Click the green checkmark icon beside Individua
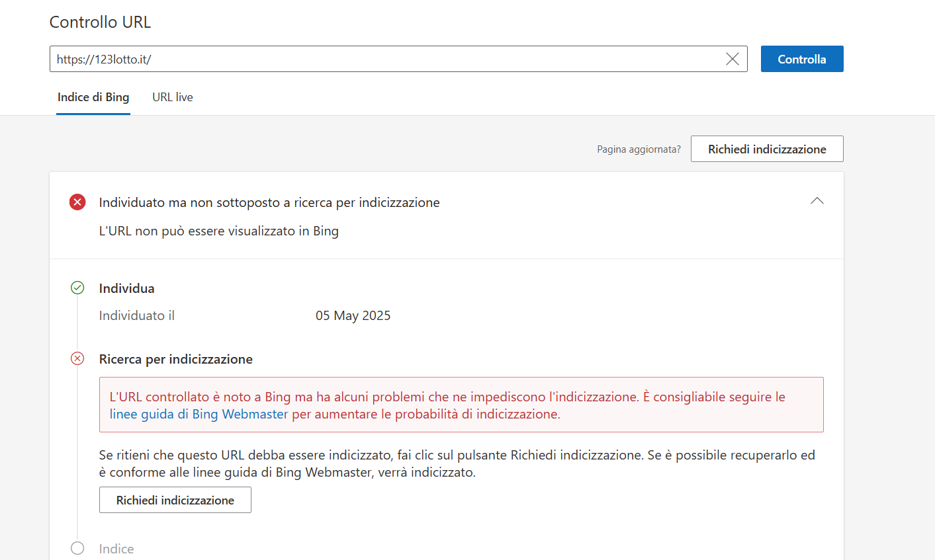Viewport: 935px width, 560px height. pos(77,288)
